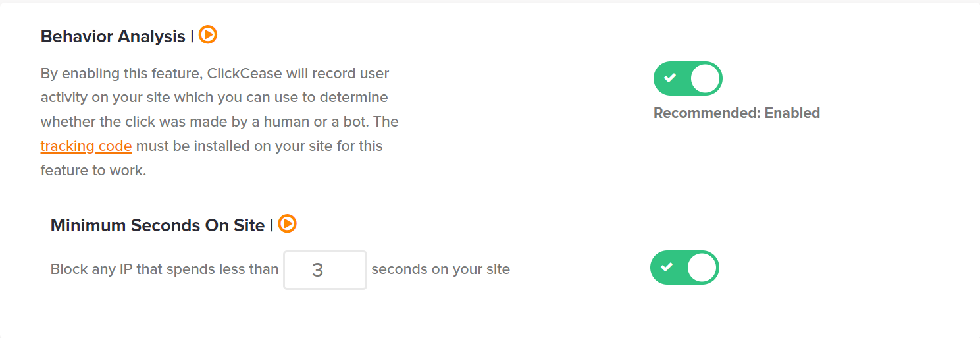Click the "seconds on your site" label
The image size is (980, 338).
[x=441, y=269]
